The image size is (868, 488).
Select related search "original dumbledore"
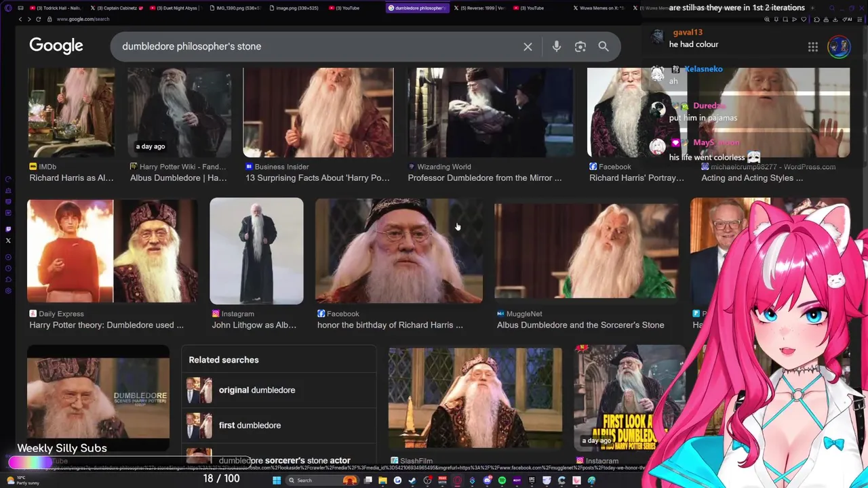(x=279, y=390)
